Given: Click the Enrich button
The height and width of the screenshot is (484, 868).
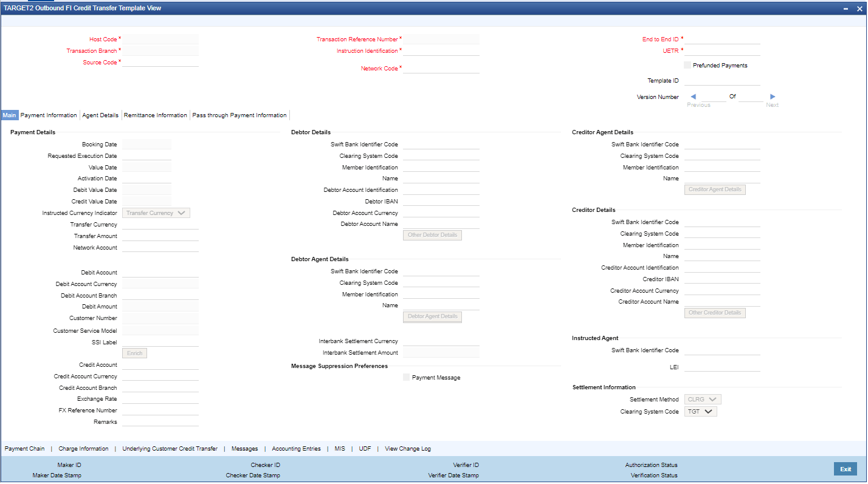Looking at the screenshot, I should (134, 353).
